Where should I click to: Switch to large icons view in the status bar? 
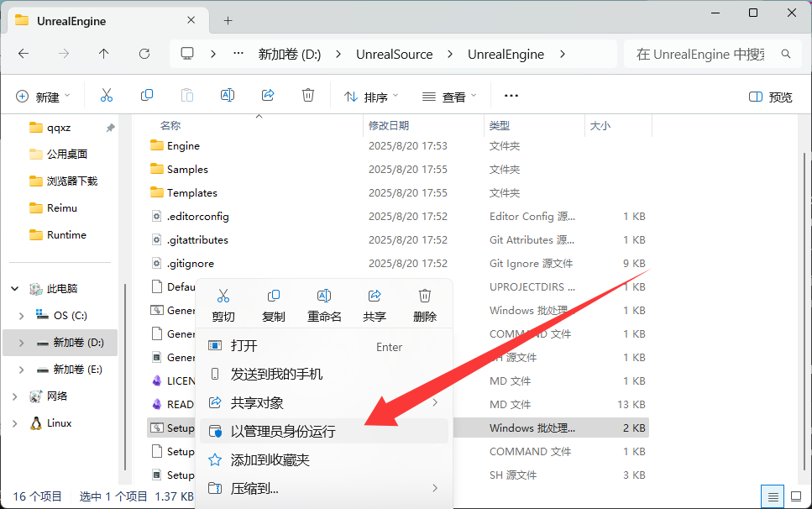pyautogui.click(x=796, y=497)
